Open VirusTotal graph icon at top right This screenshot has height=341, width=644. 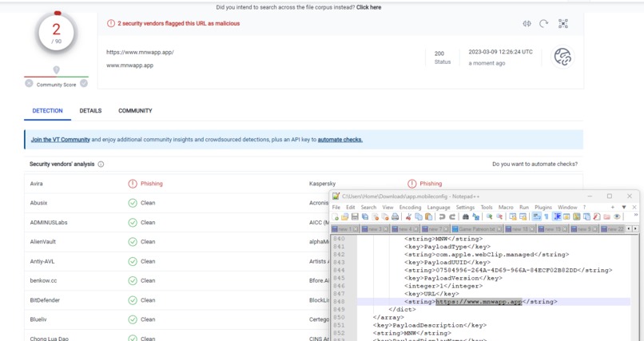click(x=563, y=23)
